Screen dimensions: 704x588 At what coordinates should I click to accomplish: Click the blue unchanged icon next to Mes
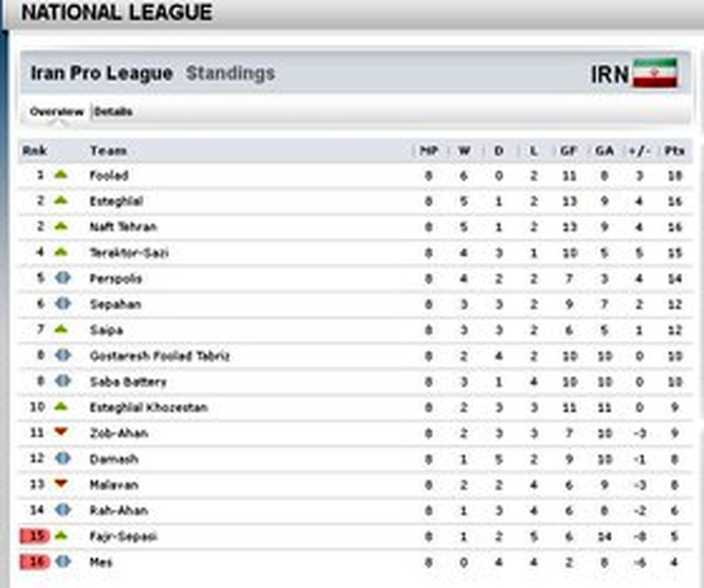(63, 562)
